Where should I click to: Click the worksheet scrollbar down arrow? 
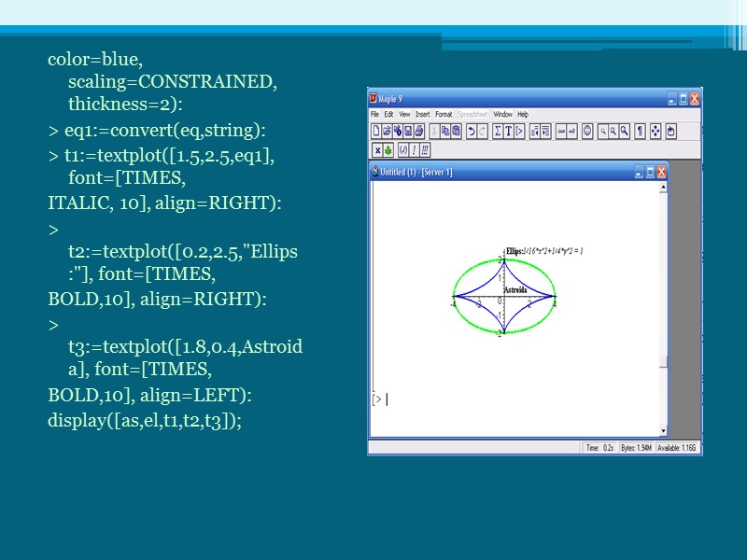663,431
